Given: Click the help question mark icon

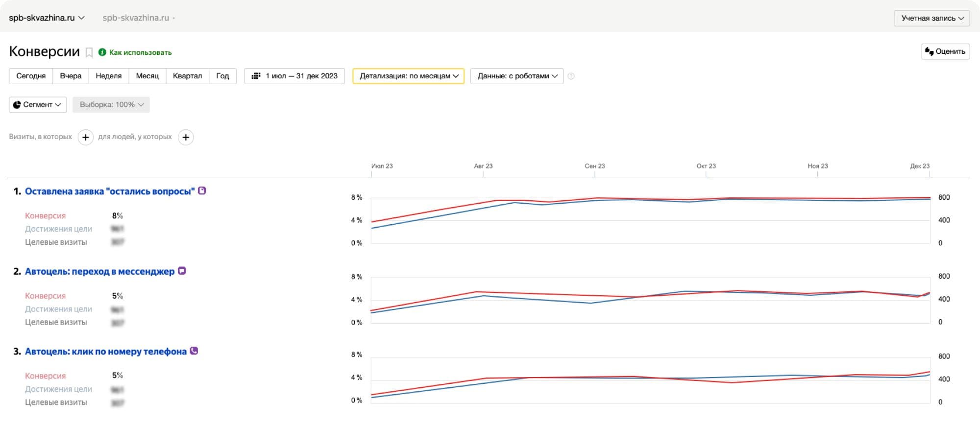Looking at the screenshot, I should tap(571, 76).
